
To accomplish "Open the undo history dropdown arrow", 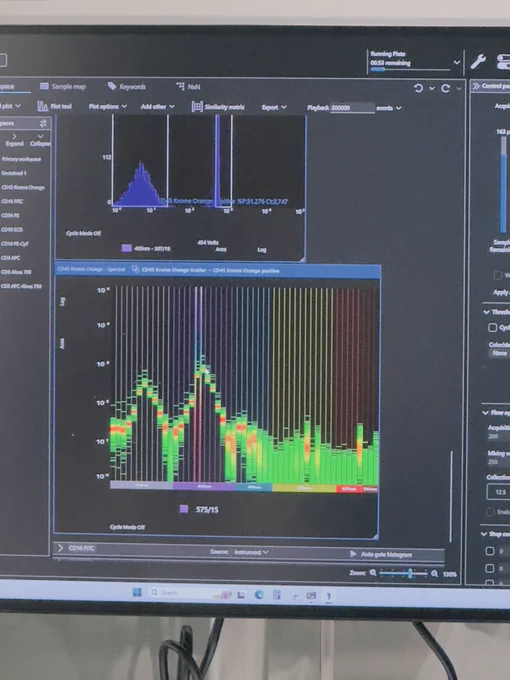I will point(432,88).
